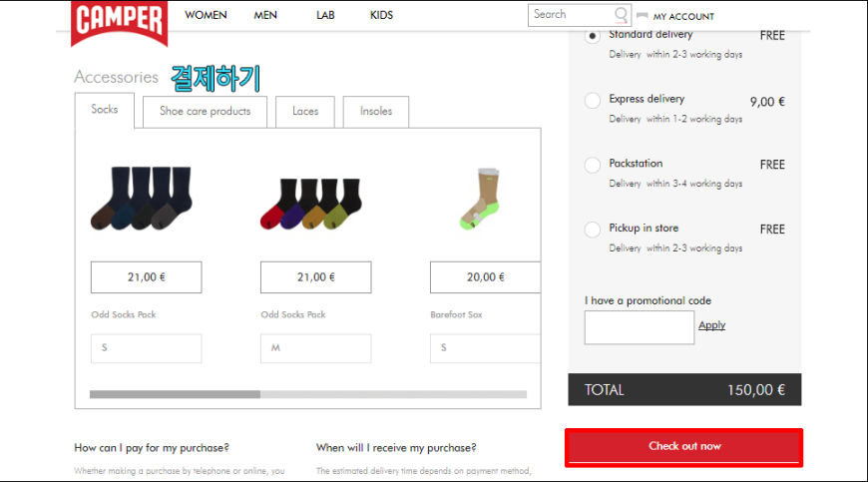Viewport: 868px width, 482px height.
Task: Click the Camper logo
Action: 119,22
